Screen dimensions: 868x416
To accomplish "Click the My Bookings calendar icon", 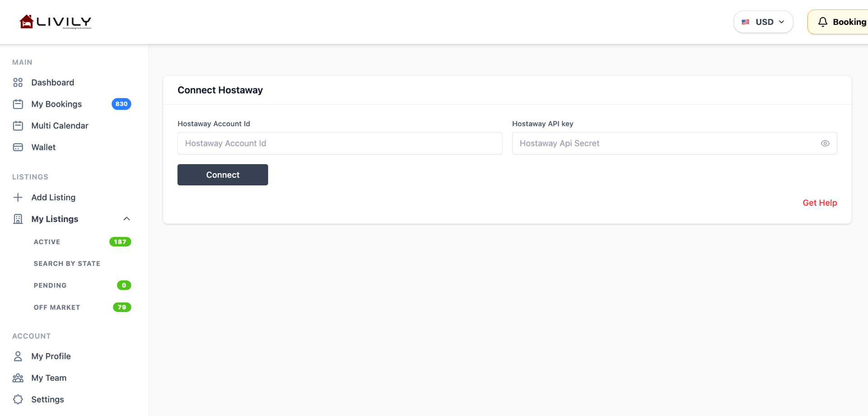I will pos(18,104).
